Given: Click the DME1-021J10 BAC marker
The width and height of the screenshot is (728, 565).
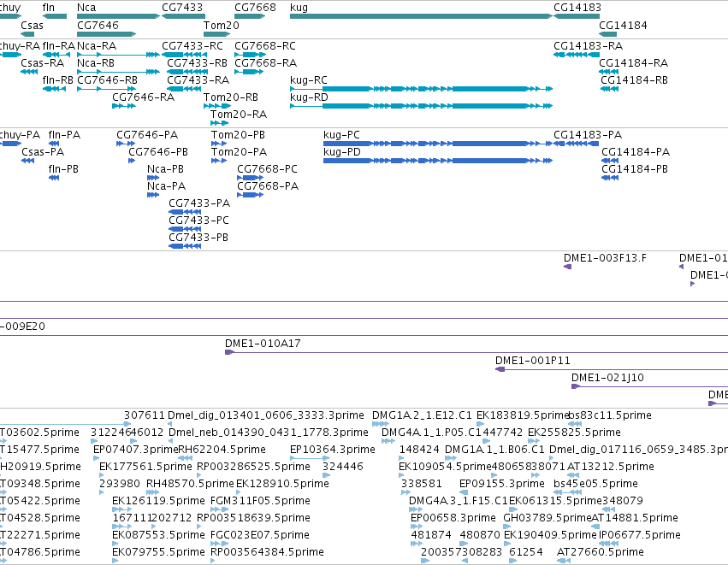Looking at the screenshot, I should (x=576, y=387).
